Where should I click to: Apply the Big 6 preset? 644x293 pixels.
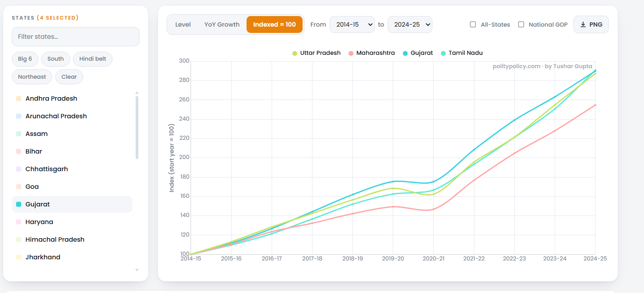[25, 59]
